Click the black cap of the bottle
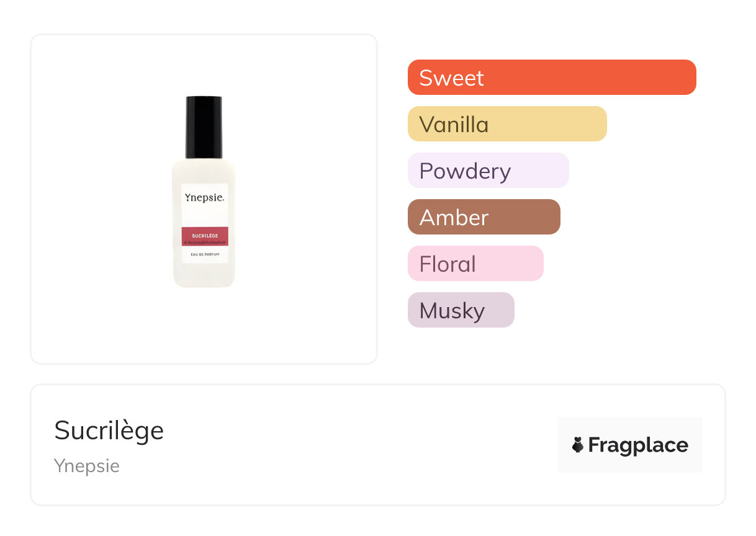756x536 pixels. [204, 127]
